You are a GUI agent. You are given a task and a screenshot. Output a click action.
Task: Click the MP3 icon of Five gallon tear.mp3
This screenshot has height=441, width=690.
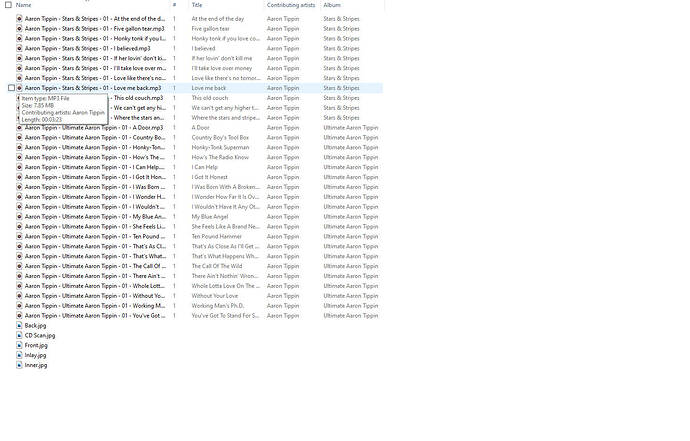pos(19,29)
